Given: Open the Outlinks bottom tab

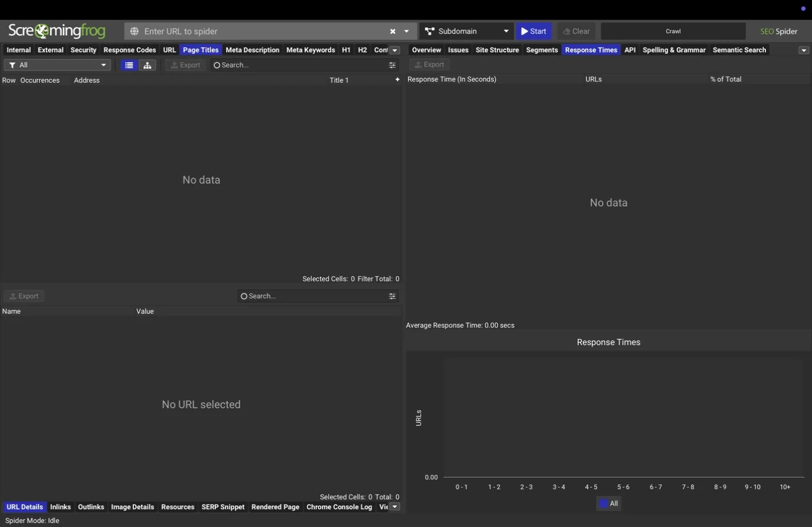Looking at the screenshot, I should pos(91,507).
